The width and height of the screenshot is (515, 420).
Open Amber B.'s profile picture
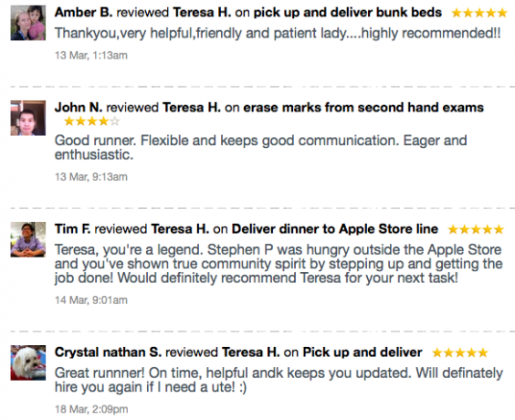point(28,23)
